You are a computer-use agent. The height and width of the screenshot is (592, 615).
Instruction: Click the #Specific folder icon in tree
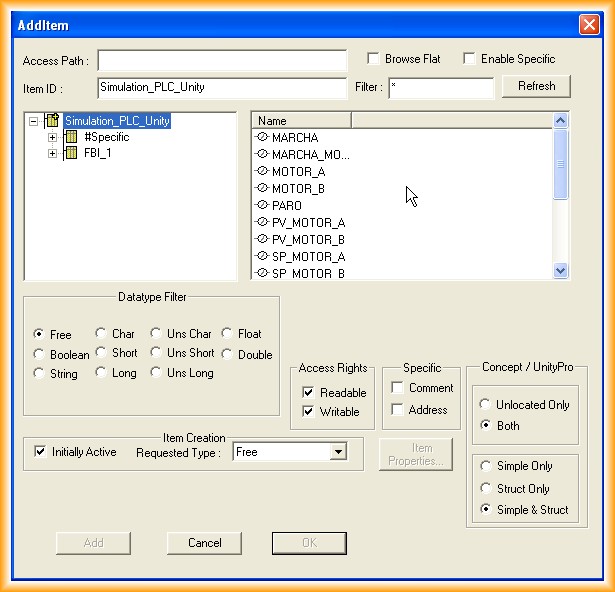71,137
